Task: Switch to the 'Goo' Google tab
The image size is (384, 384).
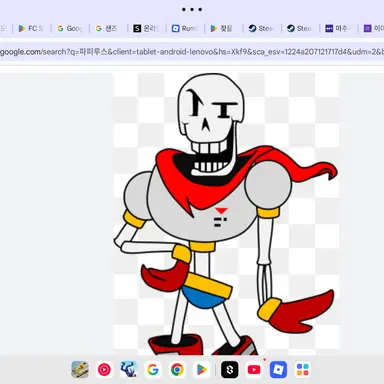Action: tap(70, 29)
